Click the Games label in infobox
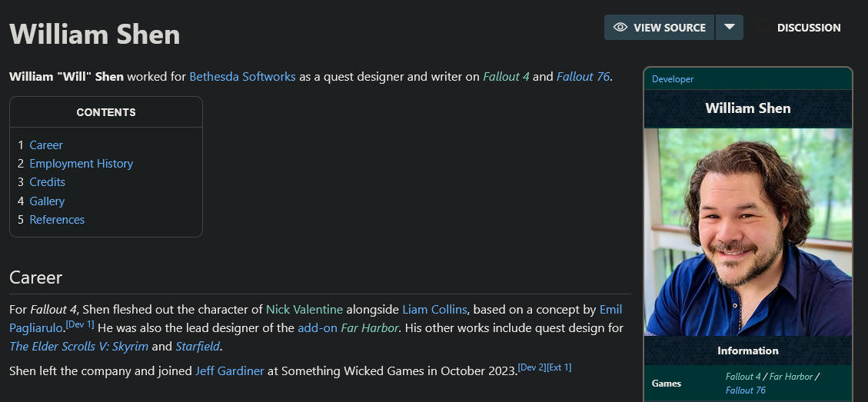This screenshot has height=402, width=868. [x=667, y=384]
